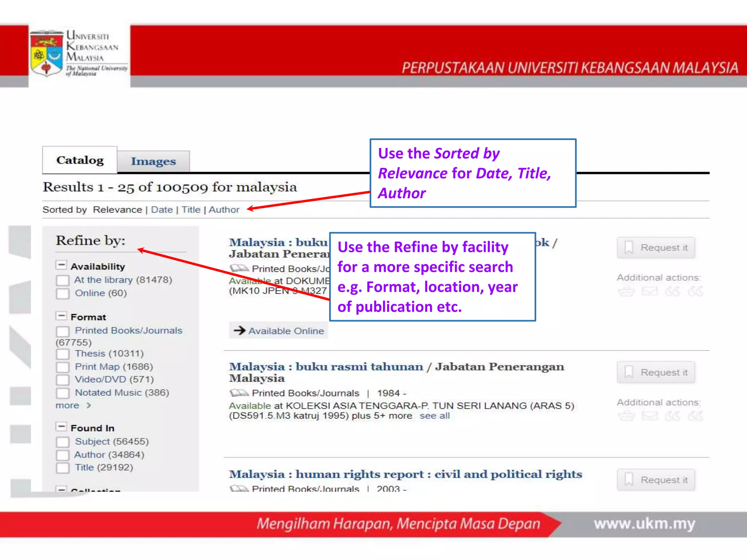747x560 pixels.
Task: Click the basket icon for the first result
Action: (626, 292)
